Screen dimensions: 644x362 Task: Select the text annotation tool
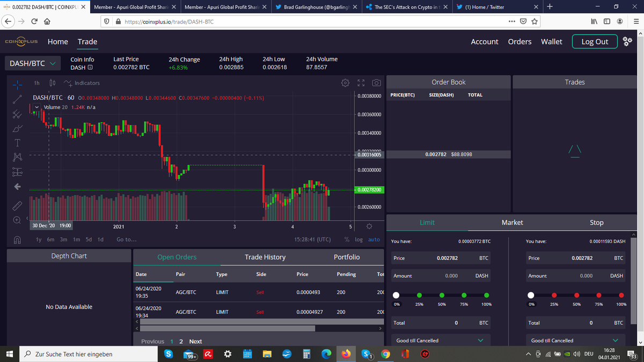[x=17, y=143]
